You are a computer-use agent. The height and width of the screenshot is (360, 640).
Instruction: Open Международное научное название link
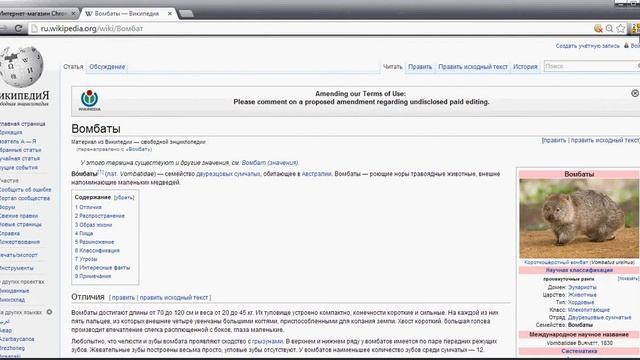579,334
